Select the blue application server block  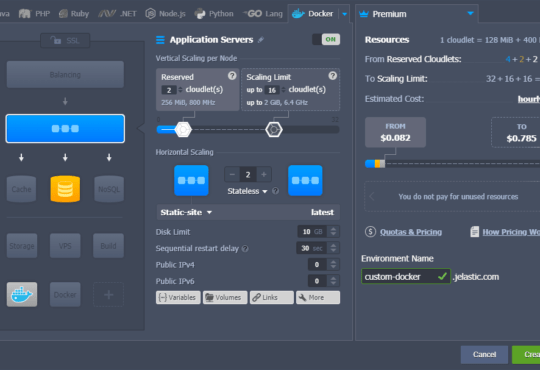point(65,129)
